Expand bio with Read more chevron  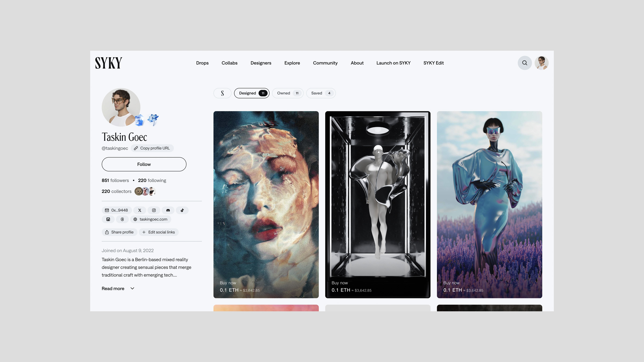click(132, 289)
